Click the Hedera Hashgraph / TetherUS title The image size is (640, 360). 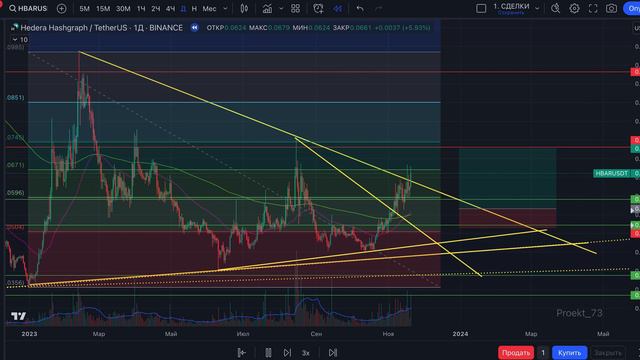tap(101, 28)
